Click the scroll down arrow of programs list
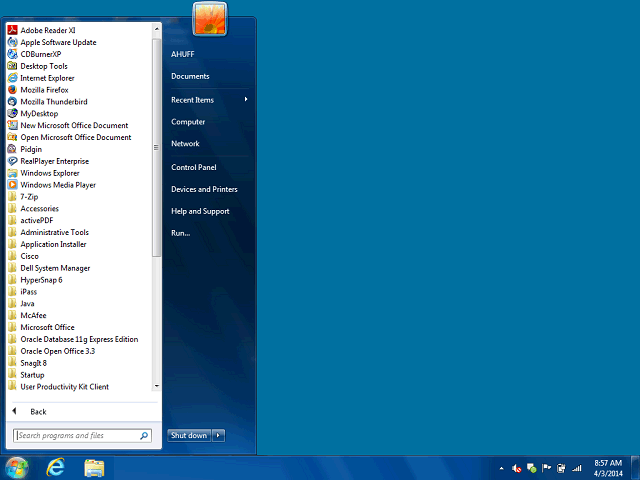The image size is (640, 480). pyautogui.click(x=156, y=386)
